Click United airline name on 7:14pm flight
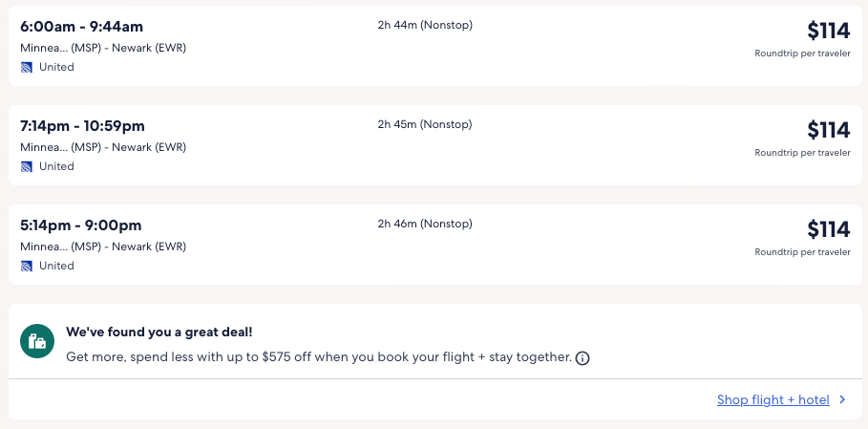868x429 pixels. click(56, 166)
